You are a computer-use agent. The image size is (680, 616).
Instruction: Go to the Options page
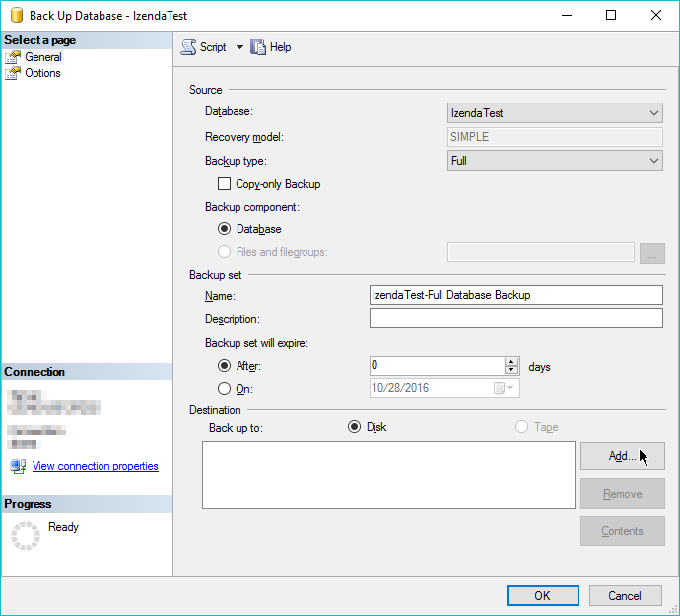(42, 73)
